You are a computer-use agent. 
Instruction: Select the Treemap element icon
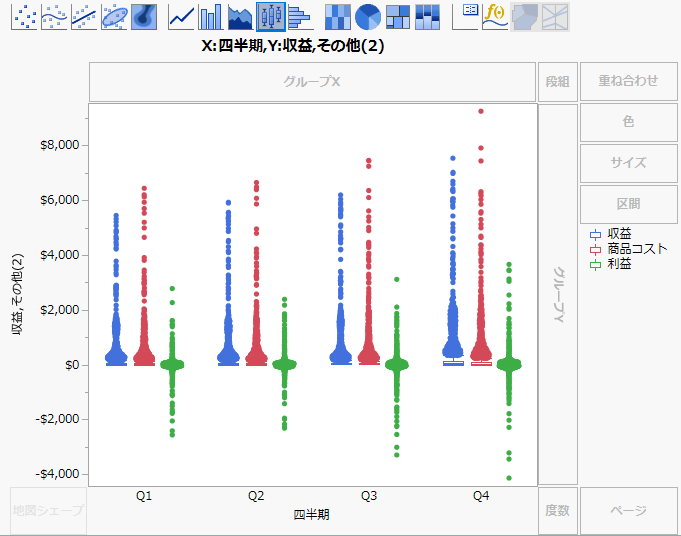click(398, 17)
